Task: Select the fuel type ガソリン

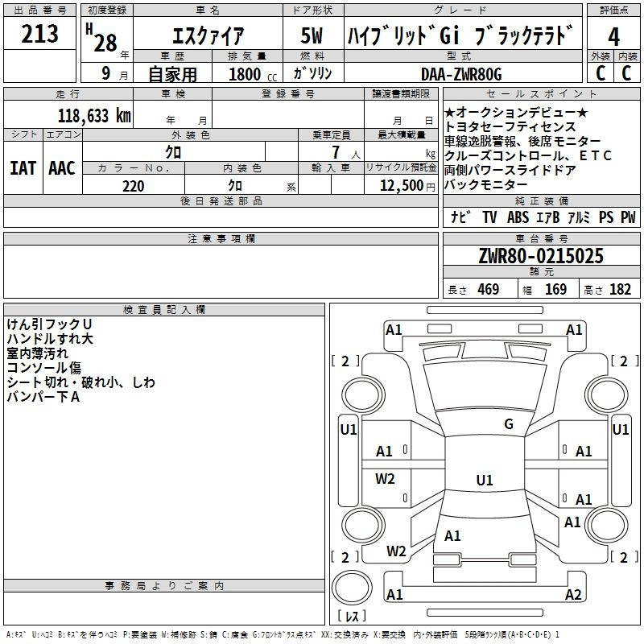Action: click(x=312, y=73)
